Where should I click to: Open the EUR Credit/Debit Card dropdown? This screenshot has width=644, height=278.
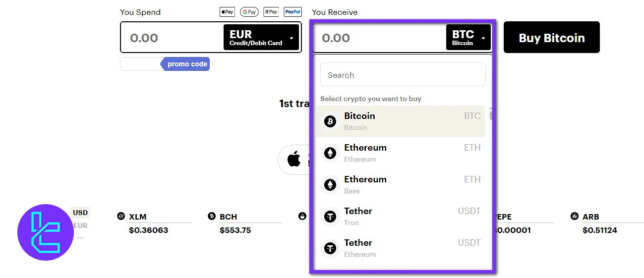[x=261, y=38]
